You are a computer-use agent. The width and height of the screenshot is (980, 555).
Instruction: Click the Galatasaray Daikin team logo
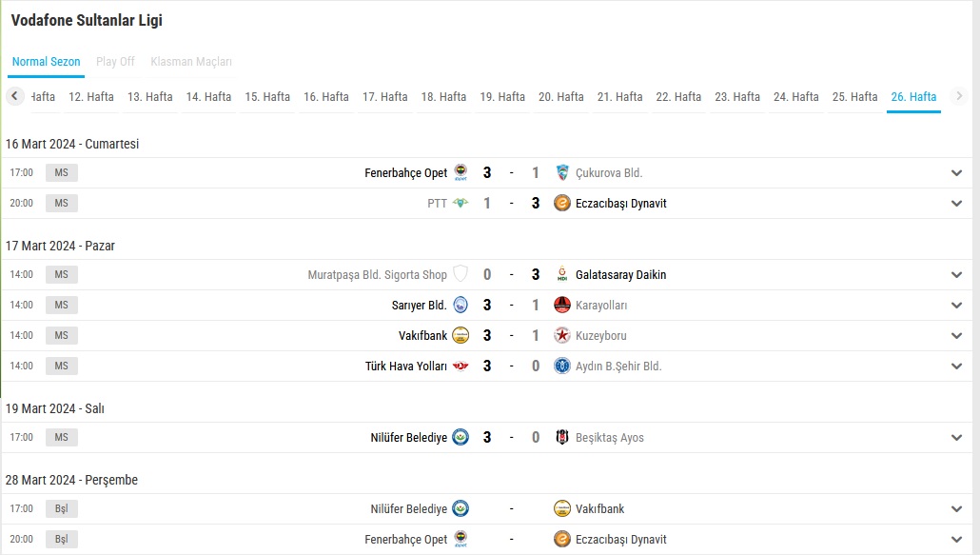coord(562,274)
